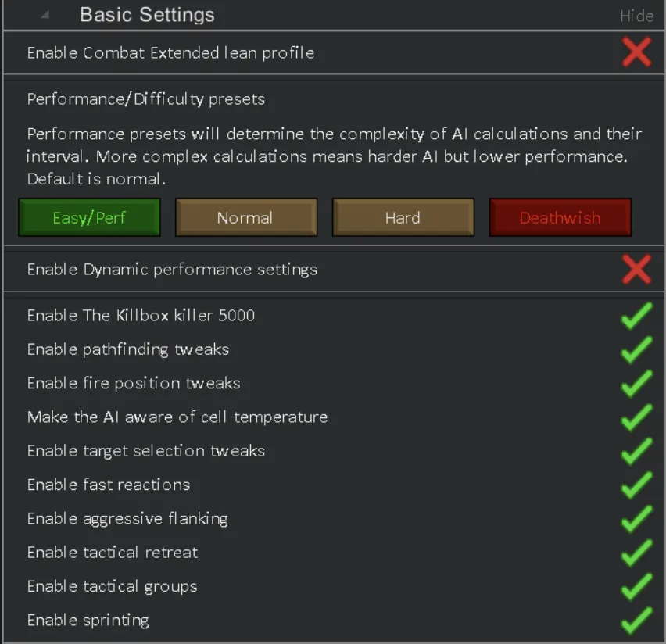Disable The Killbox killer 5000 checkmark
The width and height of the screenshot is (666, 644).
[636, 316]
